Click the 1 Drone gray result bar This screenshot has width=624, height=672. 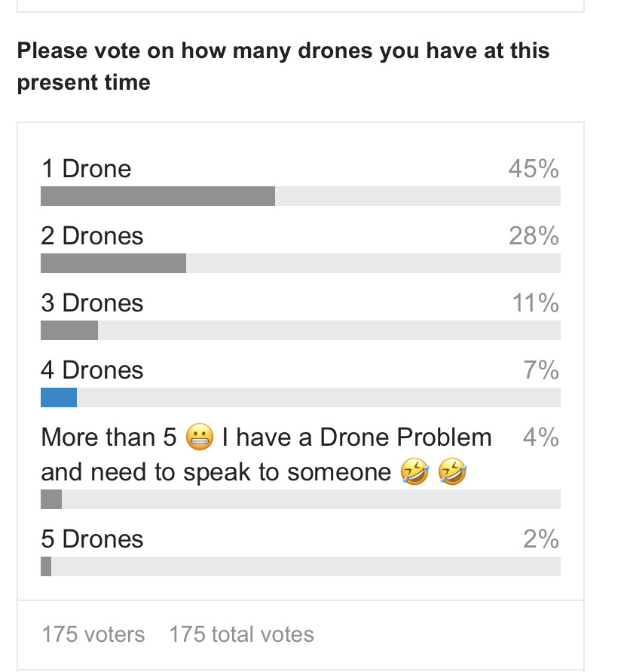(x=158, y=196)
